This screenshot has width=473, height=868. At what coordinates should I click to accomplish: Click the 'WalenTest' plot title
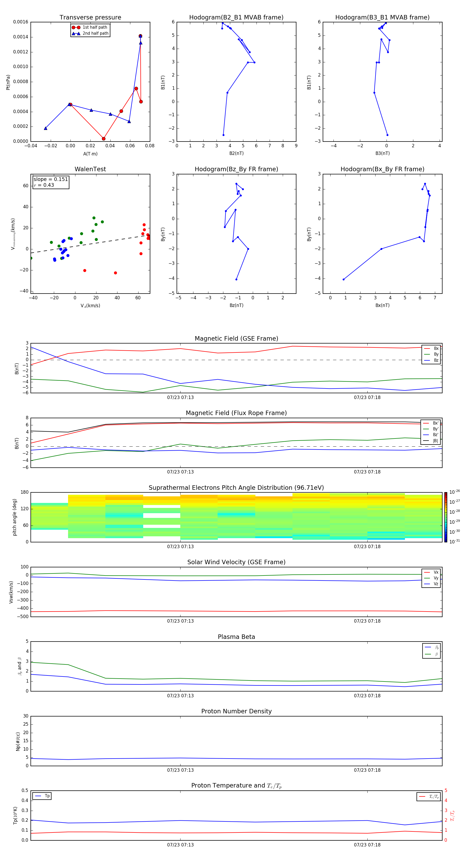[x=90, y=169]
